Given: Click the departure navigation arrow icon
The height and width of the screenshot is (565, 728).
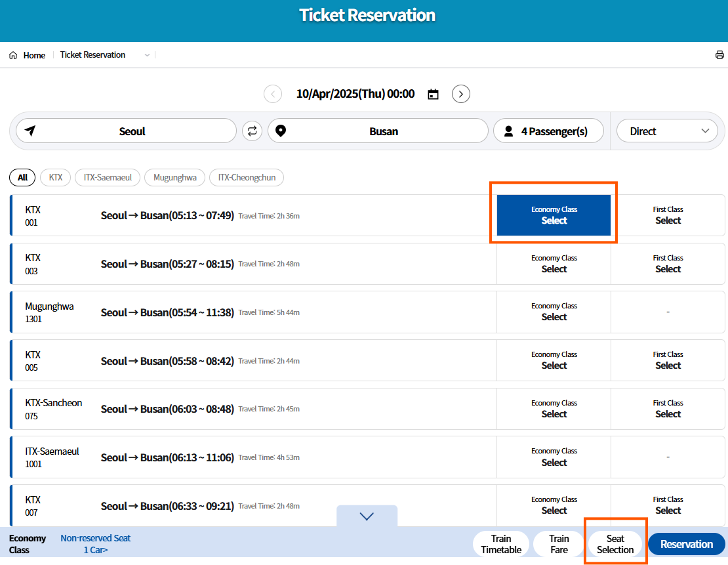Looking at the screenshot, I should [30, 131].
